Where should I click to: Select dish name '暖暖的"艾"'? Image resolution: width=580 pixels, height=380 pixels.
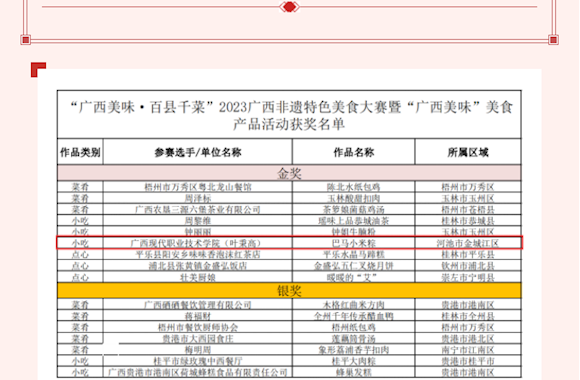coord(351,277)
